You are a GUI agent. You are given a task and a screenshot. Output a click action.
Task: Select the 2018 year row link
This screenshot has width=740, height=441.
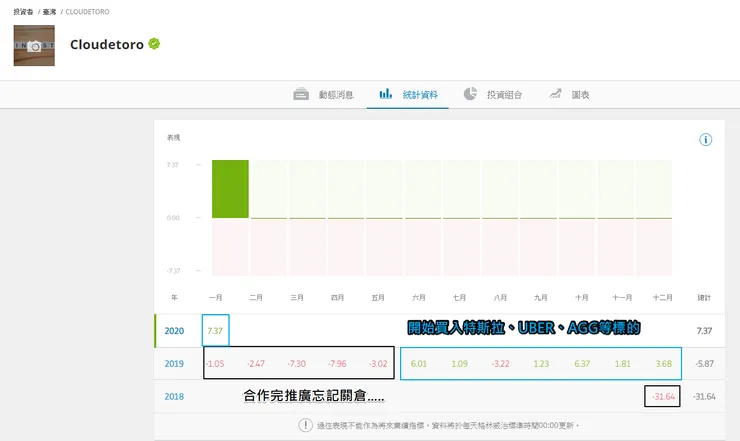pos(174,397)
